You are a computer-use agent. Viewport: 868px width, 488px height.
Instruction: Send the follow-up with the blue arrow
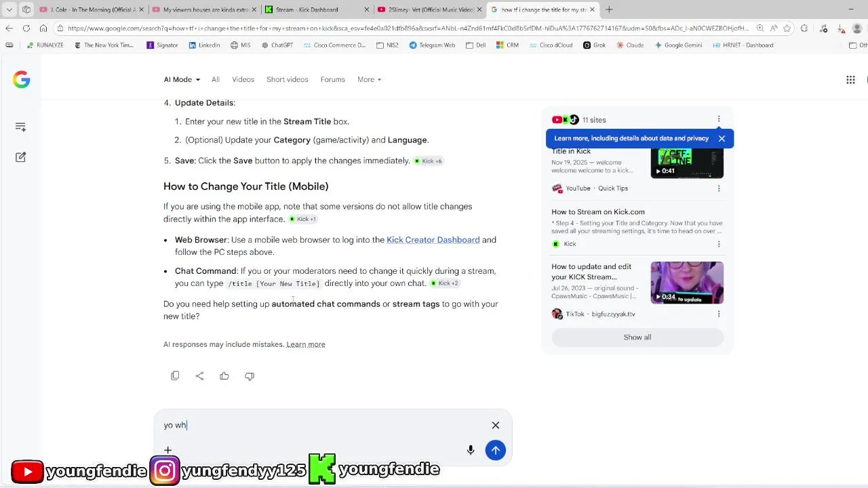(x=496, y=450)
